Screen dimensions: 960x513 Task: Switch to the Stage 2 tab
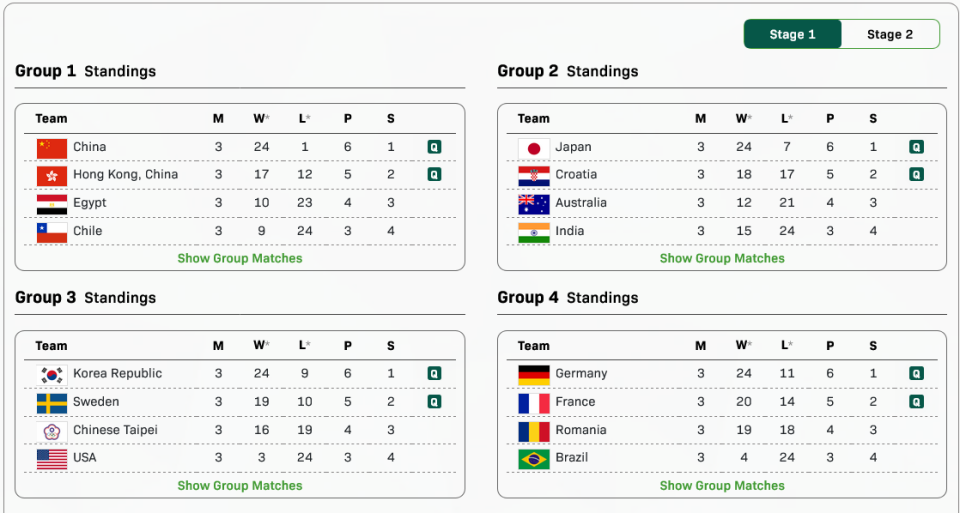coord(889,34)
